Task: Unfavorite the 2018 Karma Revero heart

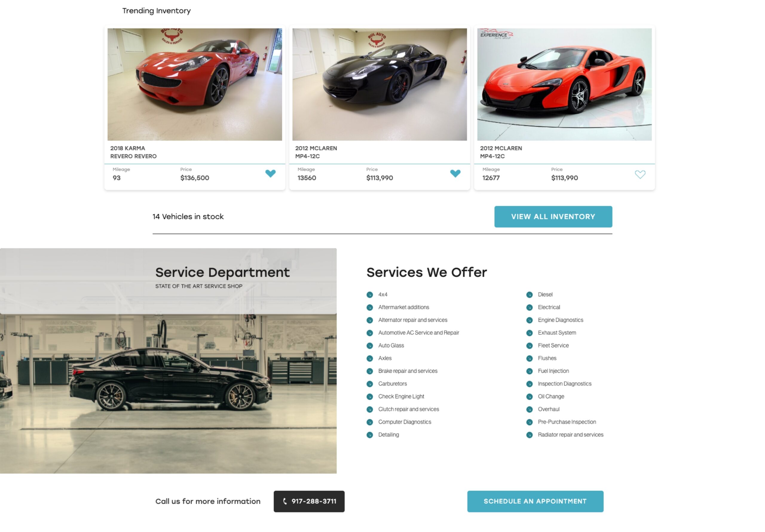Action: coord(270,174)
